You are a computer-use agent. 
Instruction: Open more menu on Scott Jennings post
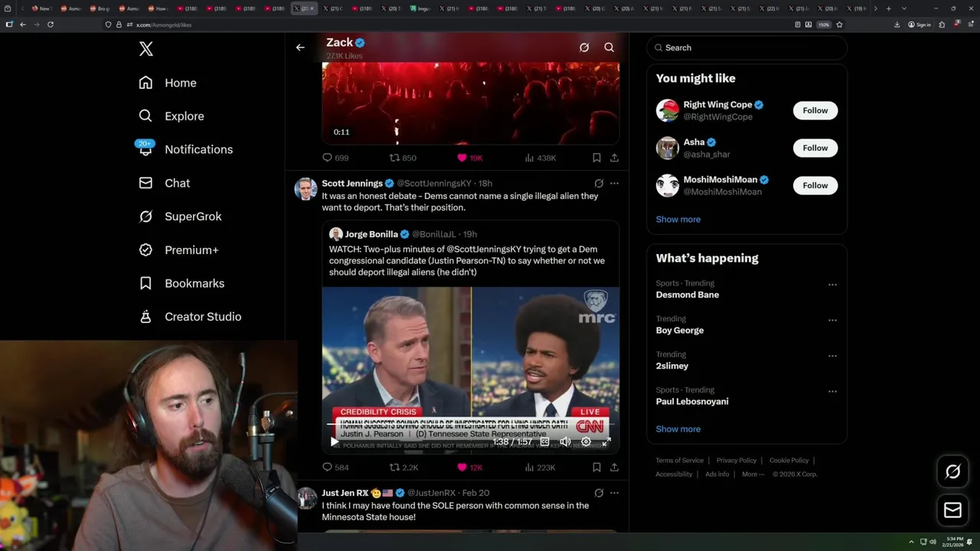(614, 184)
